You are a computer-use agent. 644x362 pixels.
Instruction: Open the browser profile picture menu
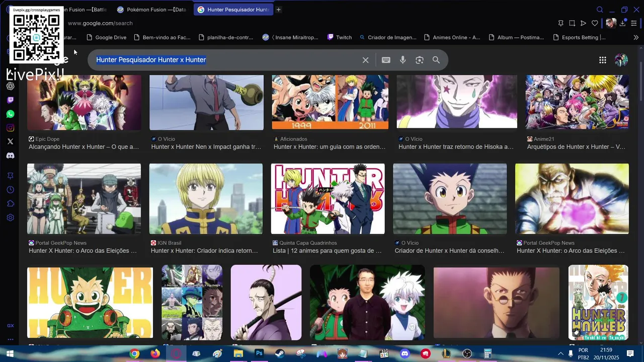(611, 23)
